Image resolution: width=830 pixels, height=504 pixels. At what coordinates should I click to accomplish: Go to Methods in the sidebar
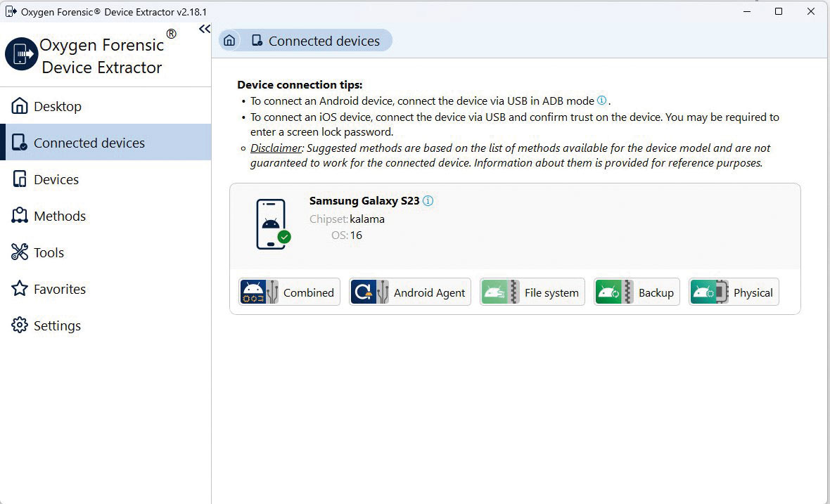tap(59, 216)
